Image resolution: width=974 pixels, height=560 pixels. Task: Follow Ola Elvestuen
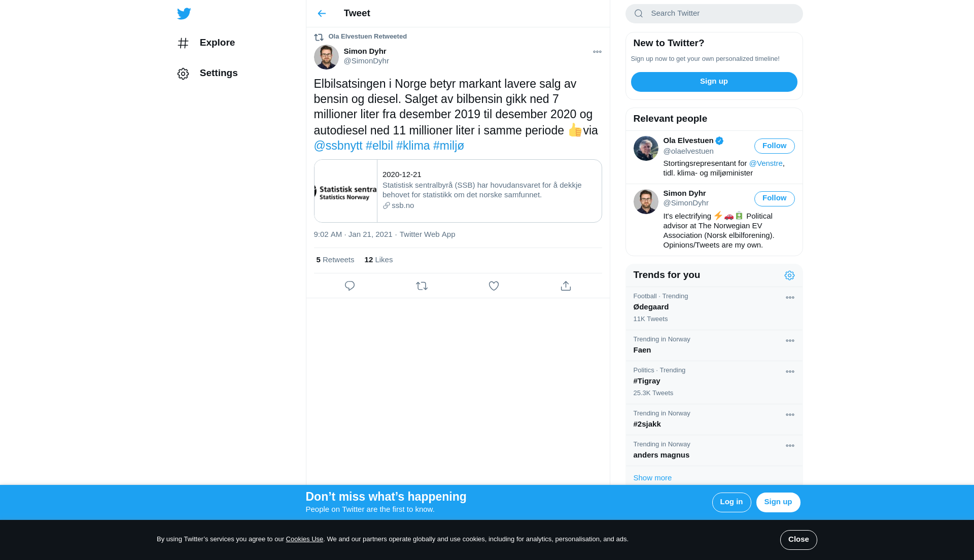click(x=774, y=146)
